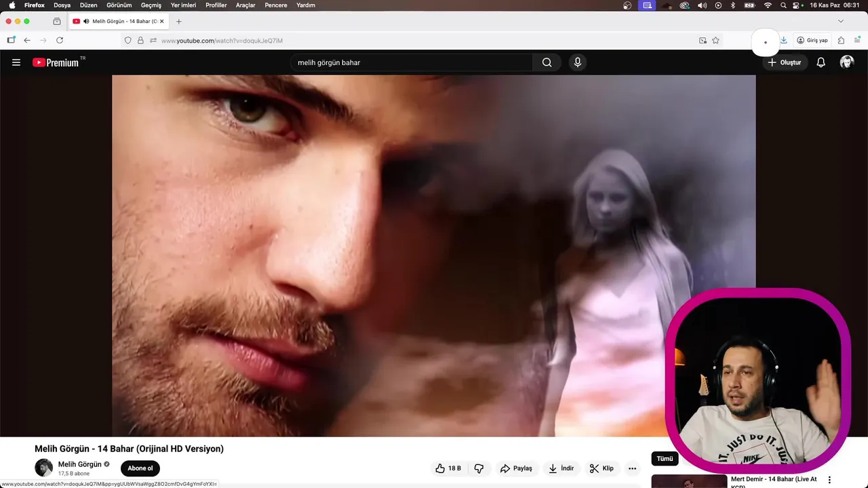Image resolution: width=868 pixels, height=488 pixels.
Task: Open the Araçlar menu
Action: pyautogui.click(x=245, y=5)
